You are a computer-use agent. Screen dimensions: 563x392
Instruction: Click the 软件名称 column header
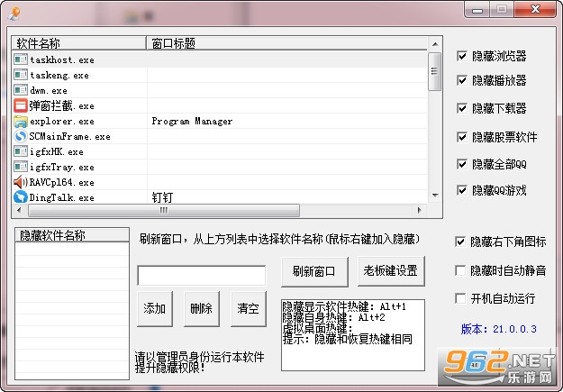pos(79,43)
